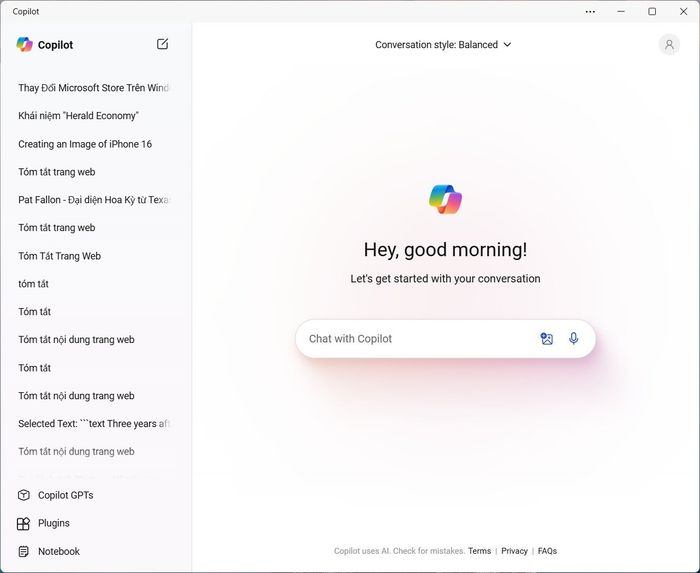Expand the Conversation style Balanced dropdown
Image resolution: width=700 pixels, height=573 pixels.
[443, 45]
